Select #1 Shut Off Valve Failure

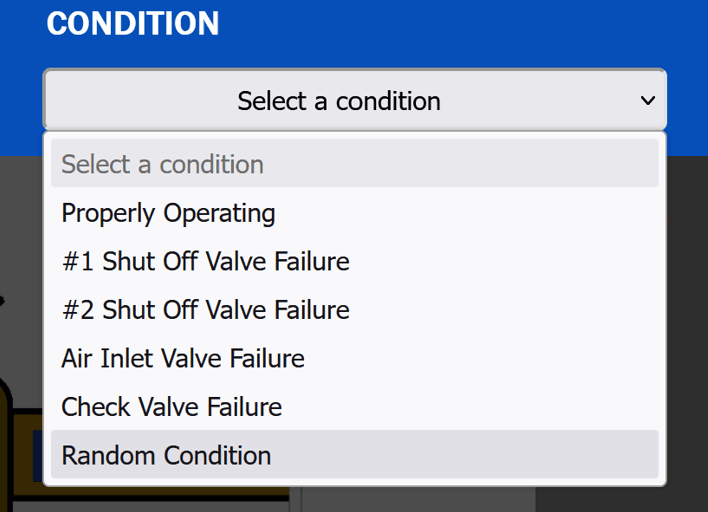205,262
